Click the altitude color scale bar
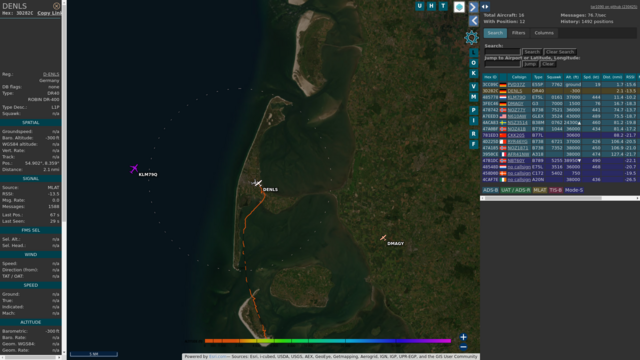640x360 pixels. coord(328,341)
